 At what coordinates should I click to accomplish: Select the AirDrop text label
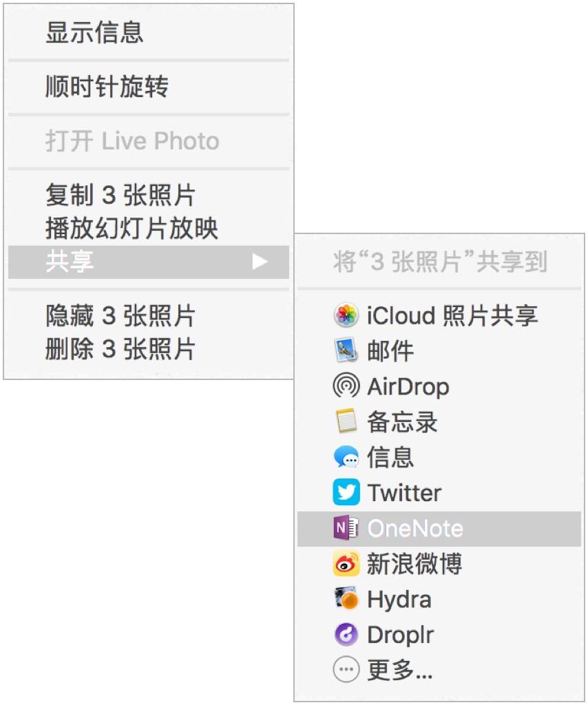(408, 387)
